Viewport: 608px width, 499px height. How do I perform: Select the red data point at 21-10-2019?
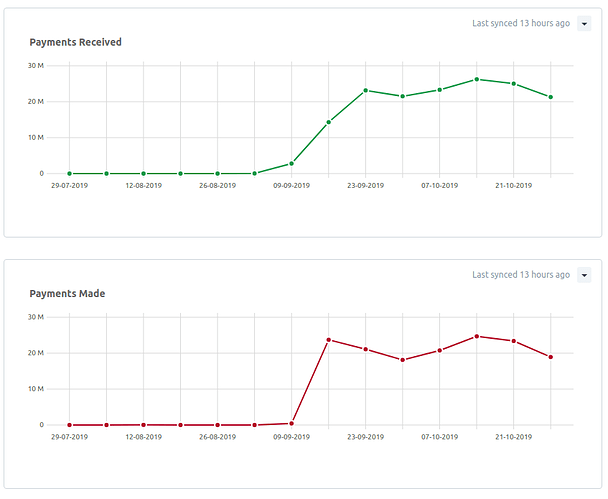[x=514, y=341]
